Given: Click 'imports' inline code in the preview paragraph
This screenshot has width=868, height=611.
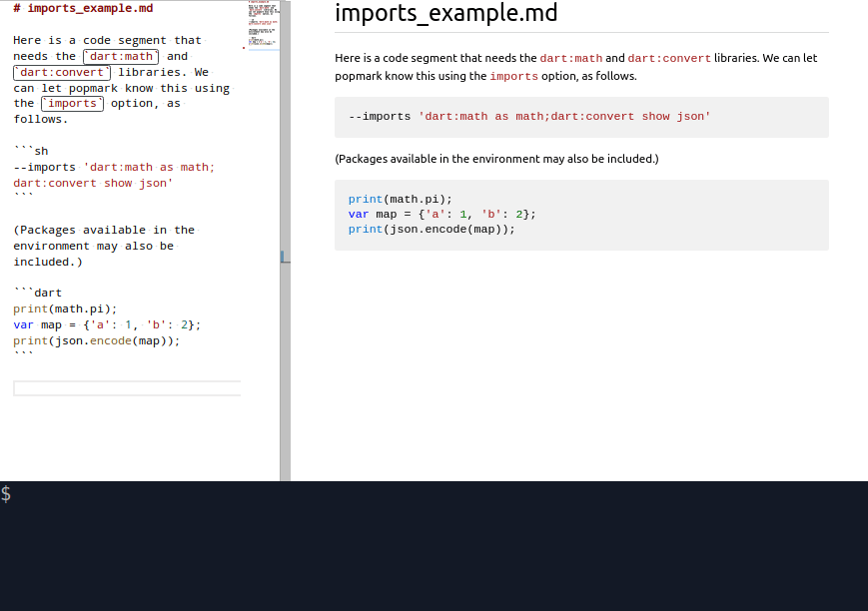Looking at the screenshot, I should 513,76.
